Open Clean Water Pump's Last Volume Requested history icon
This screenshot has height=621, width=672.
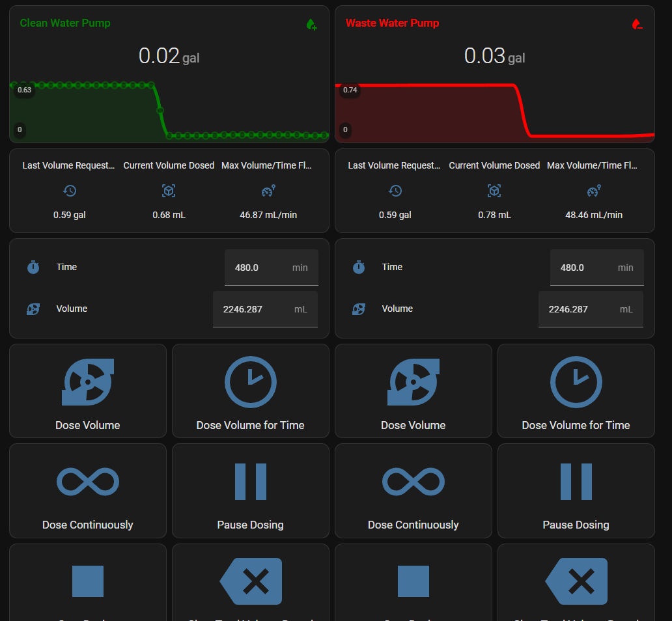click(70, 191)
